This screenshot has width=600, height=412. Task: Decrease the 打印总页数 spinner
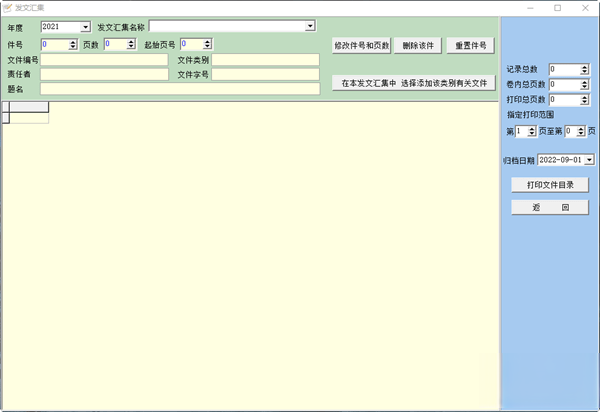584,102
